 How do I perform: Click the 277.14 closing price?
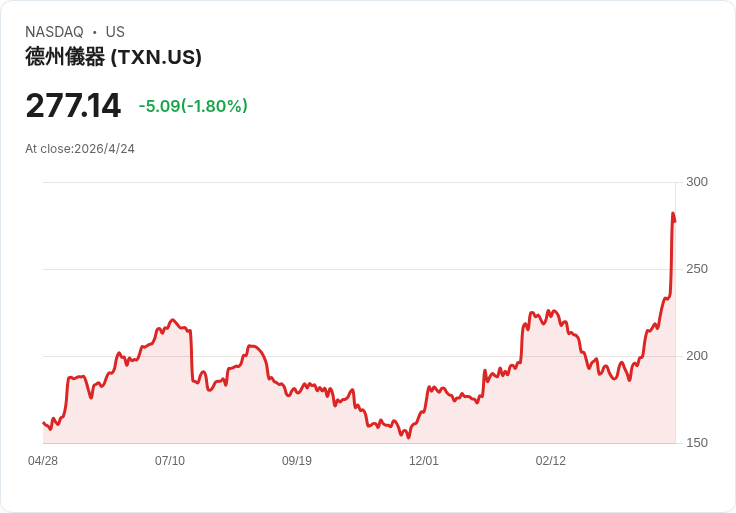coord(73,105)
